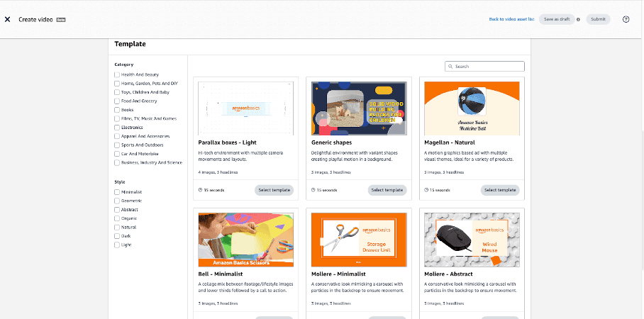Image resolution: width=644 pixels, height=319 pixels.
Task: Enable the Health And Beauty category checkbox
Action: coord(117,74)
